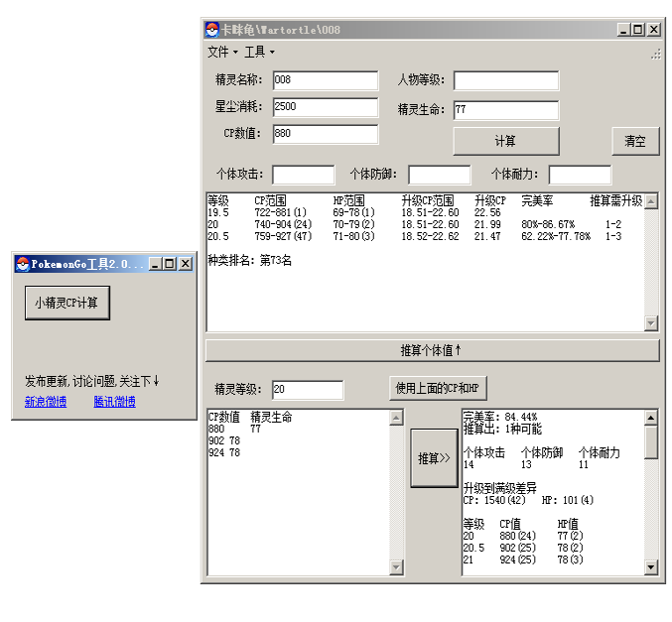The width and height of the screenshot is (672, 622).
Task: Select the 759-927(47) CP range cell
Action: coord(283,236)
